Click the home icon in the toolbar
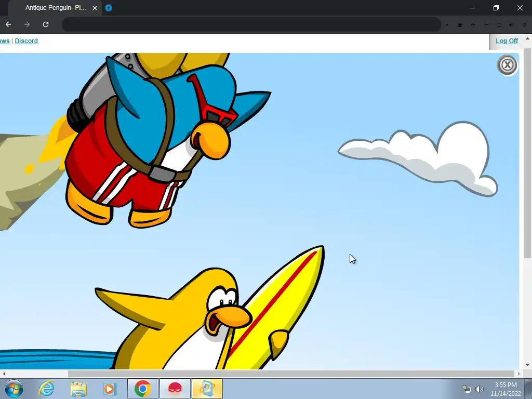 tap(460, 25)
